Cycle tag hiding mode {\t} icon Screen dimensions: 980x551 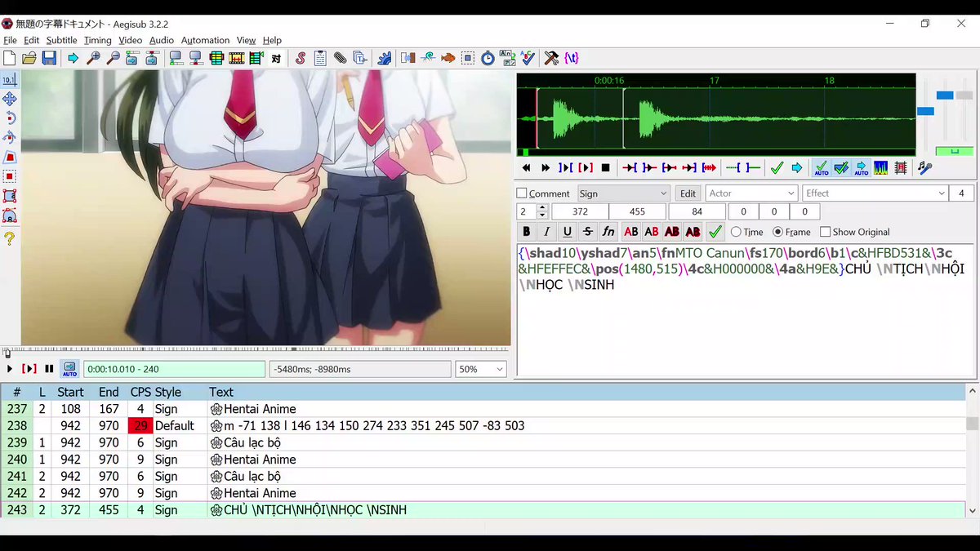click(x=572, y=58)
